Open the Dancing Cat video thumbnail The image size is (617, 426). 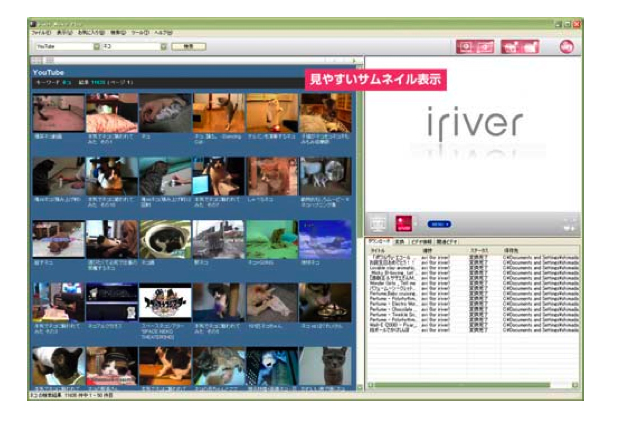click(x=219, y=112)
